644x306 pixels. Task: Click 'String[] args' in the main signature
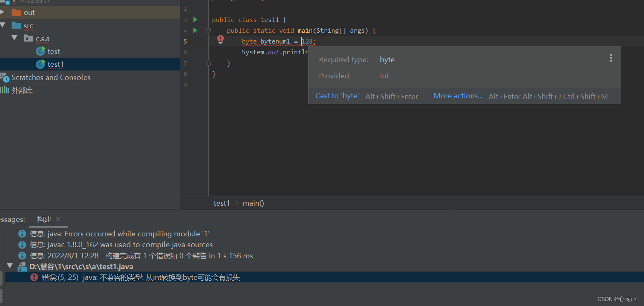[x=342, y=31]
